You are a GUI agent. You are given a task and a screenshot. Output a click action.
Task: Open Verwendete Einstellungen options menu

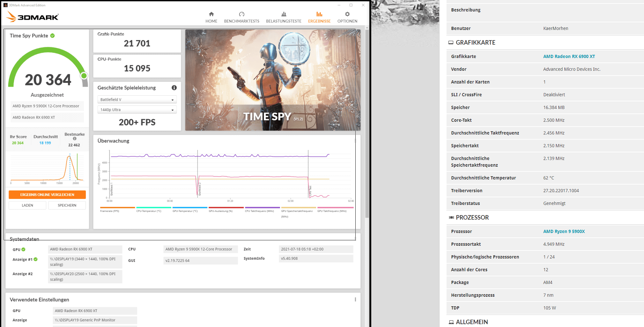[x=355, y=299]
